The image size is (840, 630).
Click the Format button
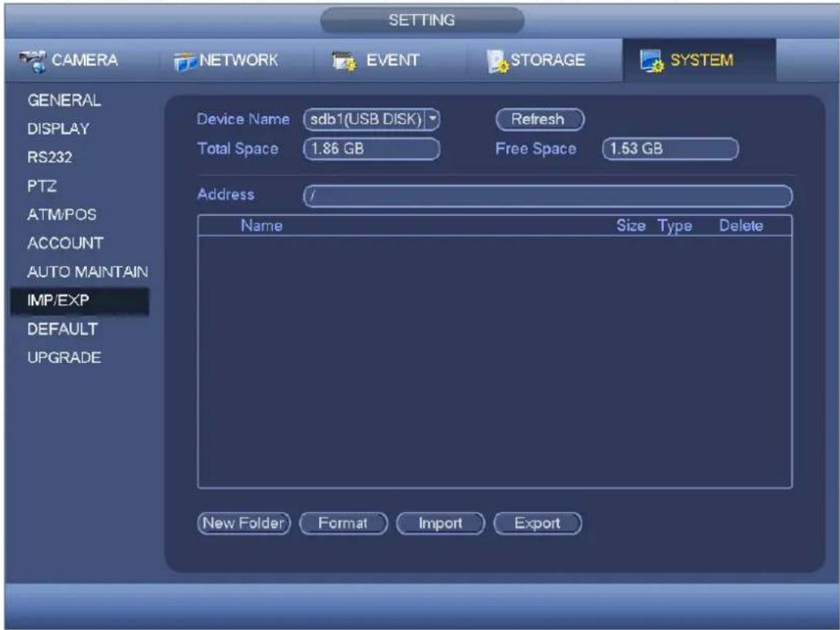[x=344, y=524]
